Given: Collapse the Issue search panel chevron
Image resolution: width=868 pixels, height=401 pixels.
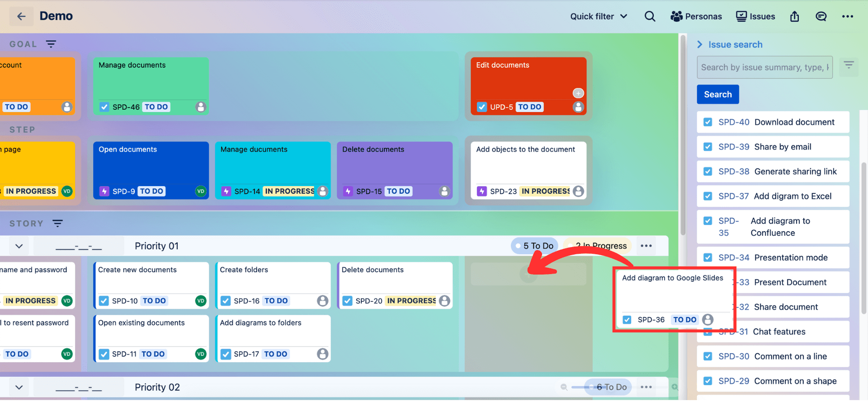Looking at the screenshot, I should (700, 44).
